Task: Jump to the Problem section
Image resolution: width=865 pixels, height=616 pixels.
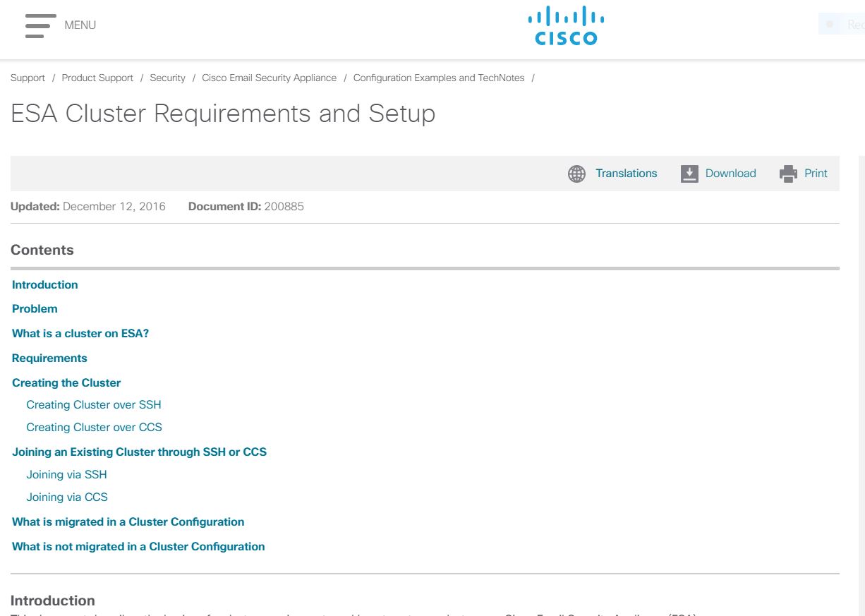Action: pos(35,309)
